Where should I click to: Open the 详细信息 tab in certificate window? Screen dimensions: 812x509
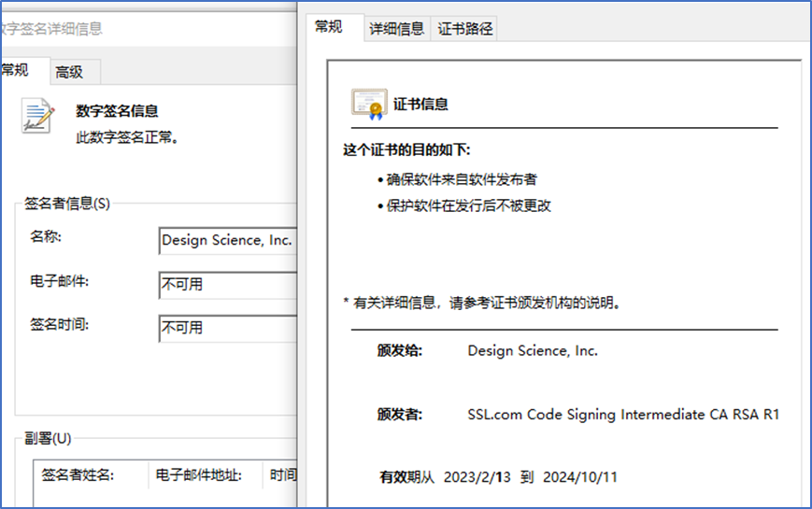(x=397, y=28)
